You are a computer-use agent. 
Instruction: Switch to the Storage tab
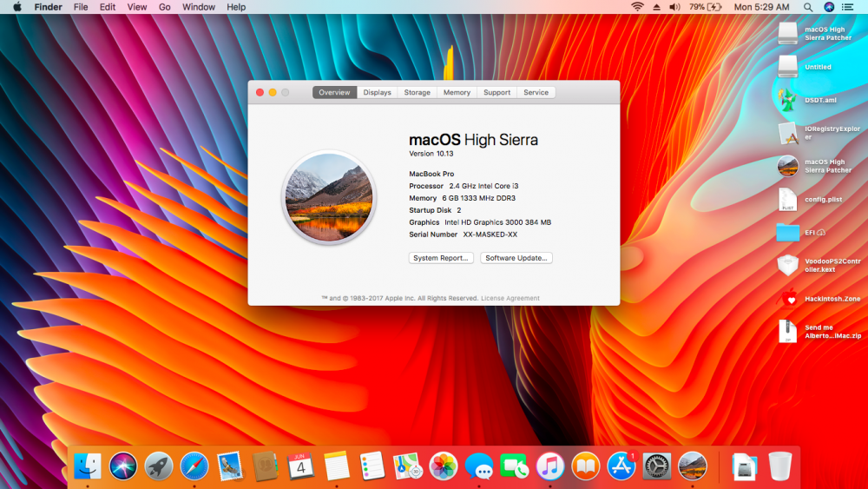tap(417, 92)
